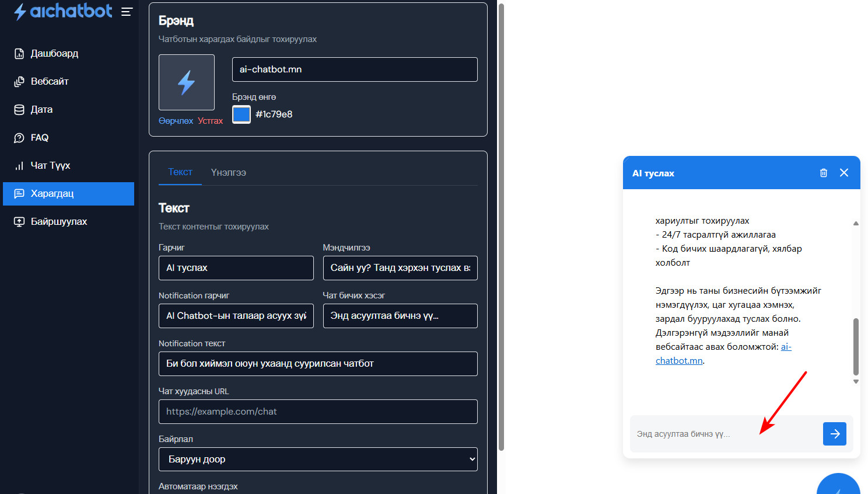Viewport: 868px width, 494px height.
Task: Open Байршуулах deployment page
Action: tap(58, 222)
